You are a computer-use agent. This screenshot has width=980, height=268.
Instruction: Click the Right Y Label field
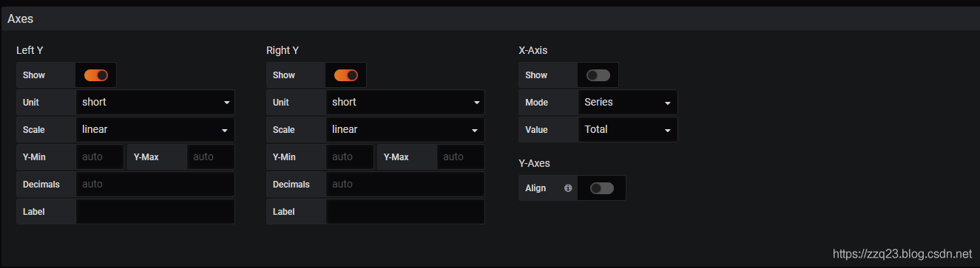[x=405, y=212]
